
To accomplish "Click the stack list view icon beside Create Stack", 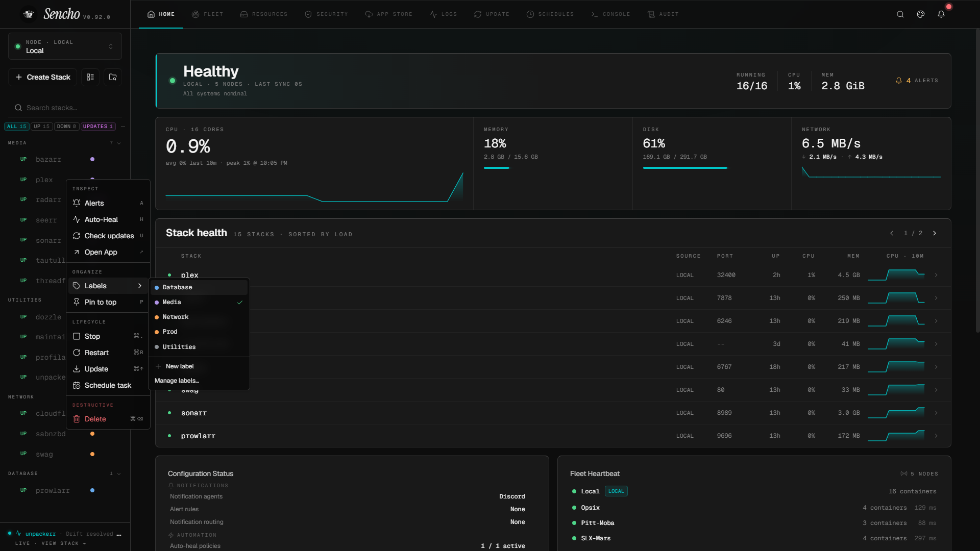I will pos(90,77).
